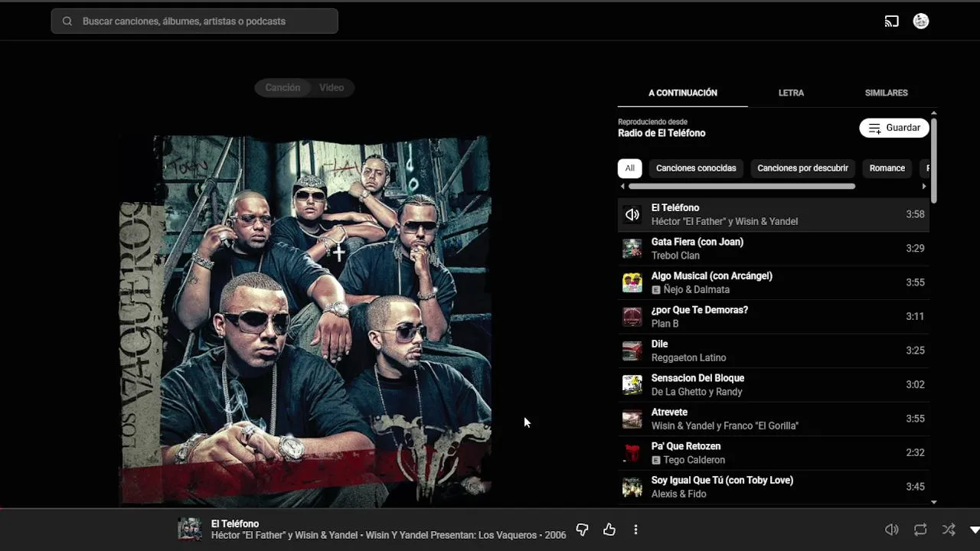The image size is (980, 551).
Task: Toggle repeat mode
Action: [x=920, y=530]
